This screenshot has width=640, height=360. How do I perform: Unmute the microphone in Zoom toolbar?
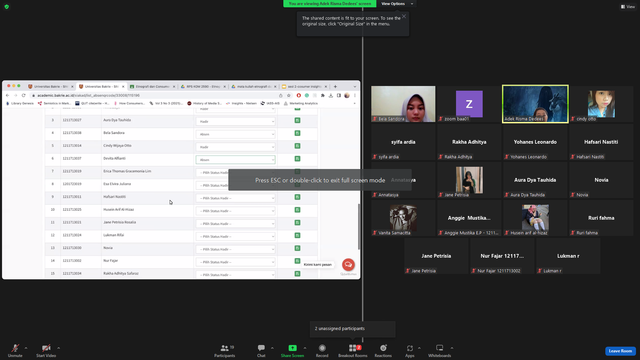(15, 350)
